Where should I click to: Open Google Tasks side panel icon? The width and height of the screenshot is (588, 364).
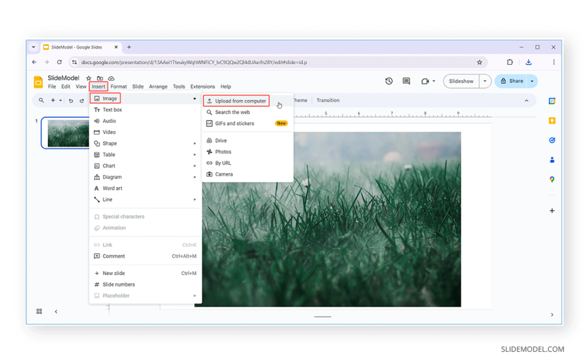pyautogui.click(x=552, y=140)
